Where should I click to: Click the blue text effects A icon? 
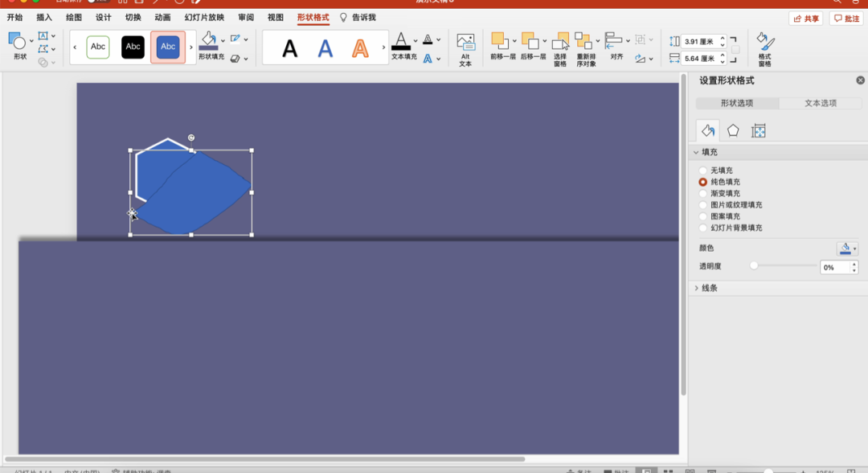(428, 58)
